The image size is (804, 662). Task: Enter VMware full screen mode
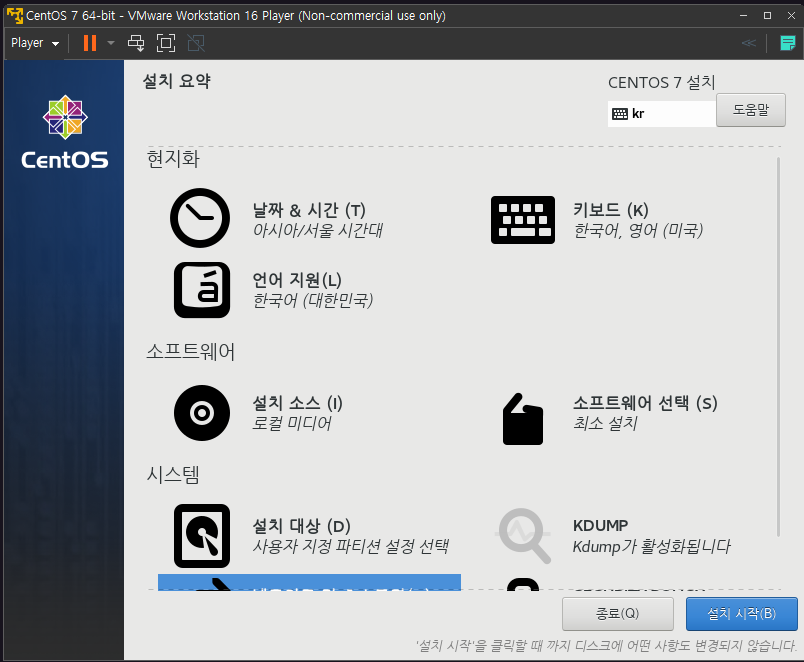click(166, 43)
